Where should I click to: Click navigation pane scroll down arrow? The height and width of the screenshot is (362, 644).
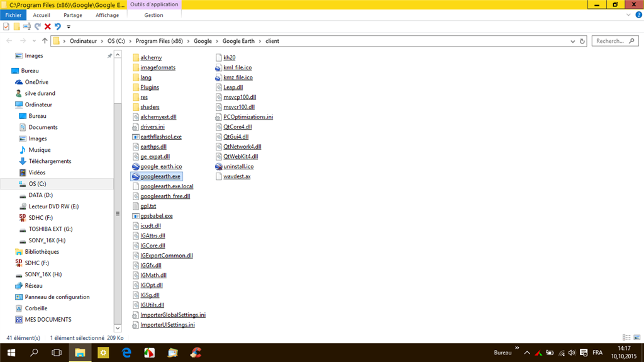[118, 328]
